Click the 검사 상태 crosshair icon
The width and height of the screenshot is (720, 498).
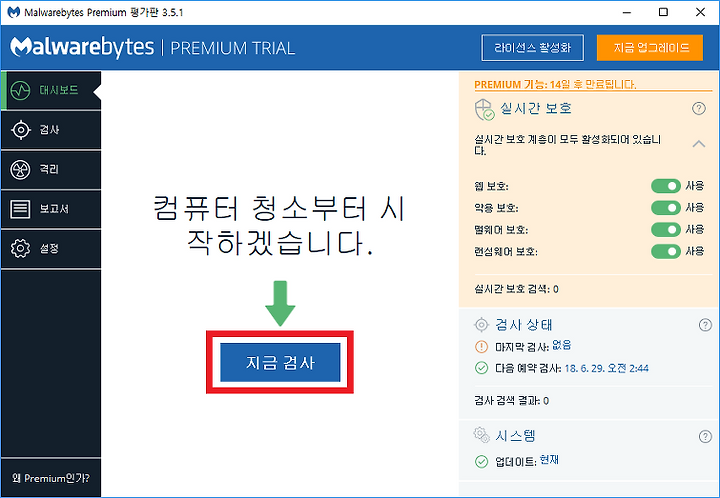(x=481, y=325)
